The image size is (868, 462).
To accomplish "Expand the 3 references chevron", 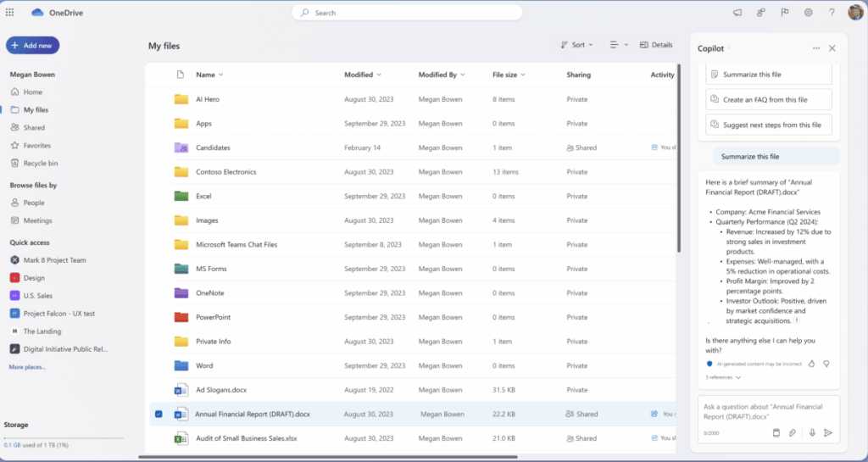I will tap(738, 377).
